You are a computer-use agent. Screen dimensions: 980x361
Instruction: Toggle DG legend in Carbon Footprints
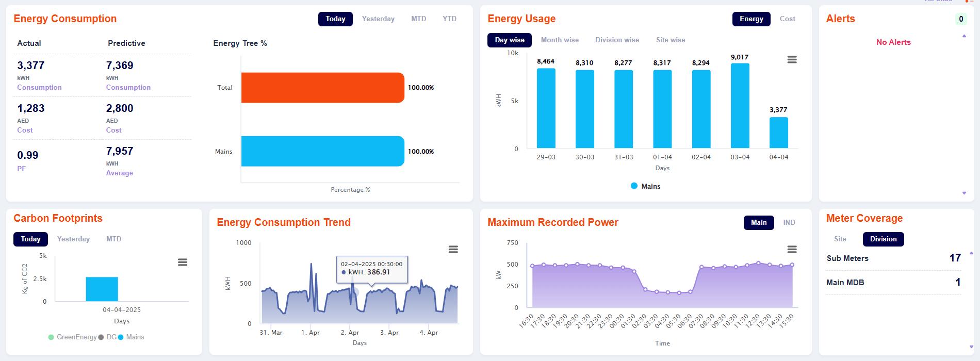click(107, 337)
